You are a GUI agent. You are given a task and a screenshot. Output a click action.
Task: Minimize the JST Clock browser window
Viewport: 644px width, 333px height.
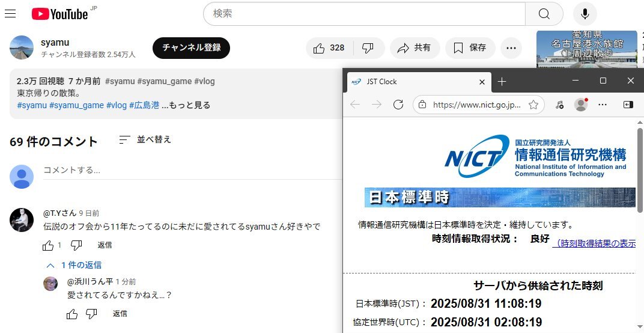click(x=576, y=81)
